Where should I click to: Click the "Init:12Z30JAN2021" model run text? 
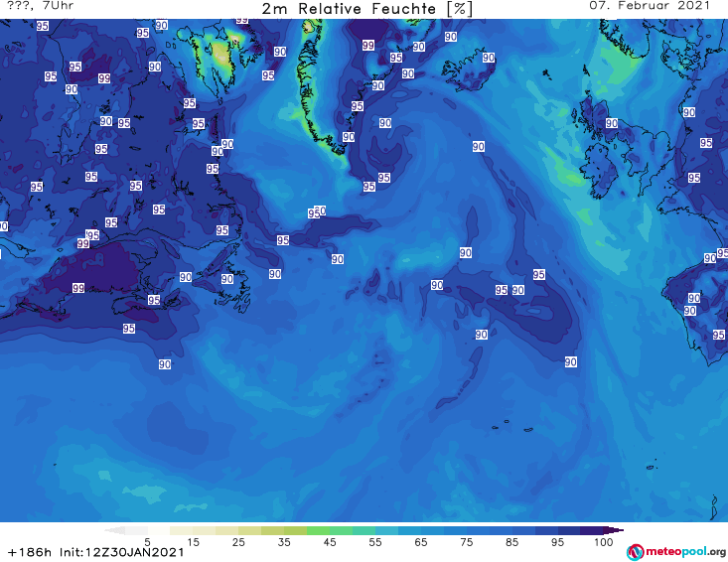[x=121, y=552]
